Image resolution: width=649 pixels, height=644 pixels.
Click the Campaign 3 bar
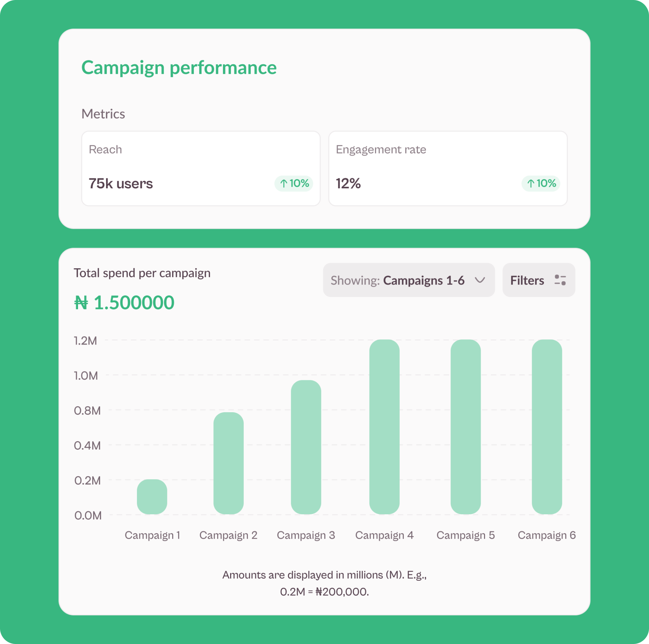[x=306, y=447]
